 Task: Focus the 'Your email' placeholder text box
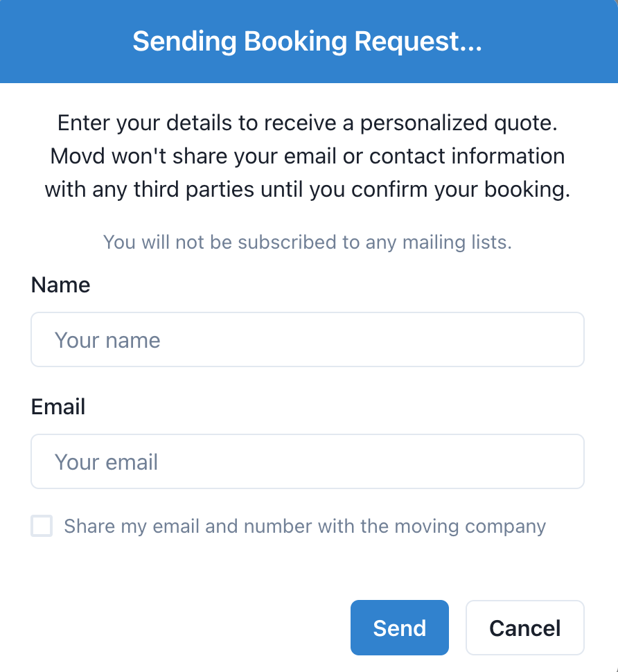pos(308,461)
